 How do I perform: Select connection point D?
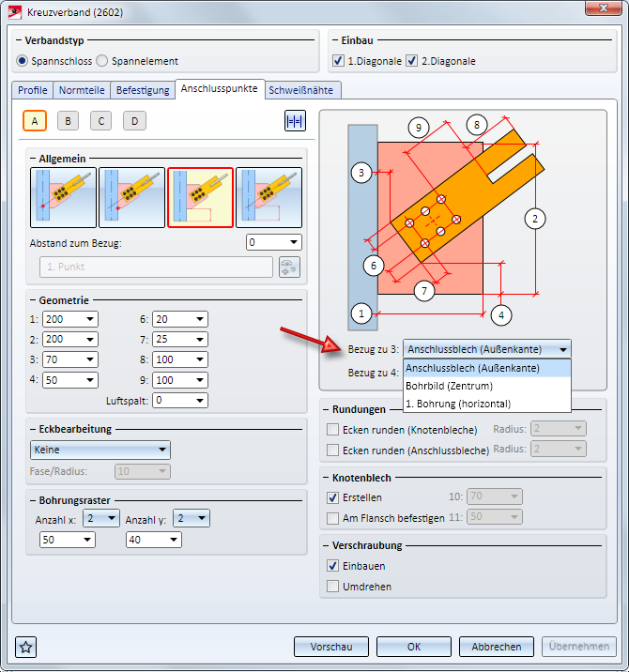134,121
